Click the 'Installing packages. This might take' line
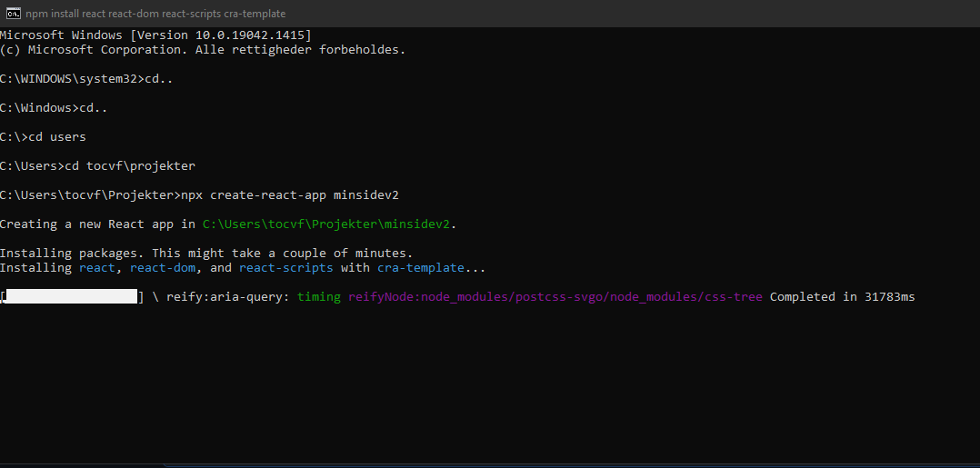Image resolution: width=980 pixels, height=468 pixels. [x=207, y=253]
